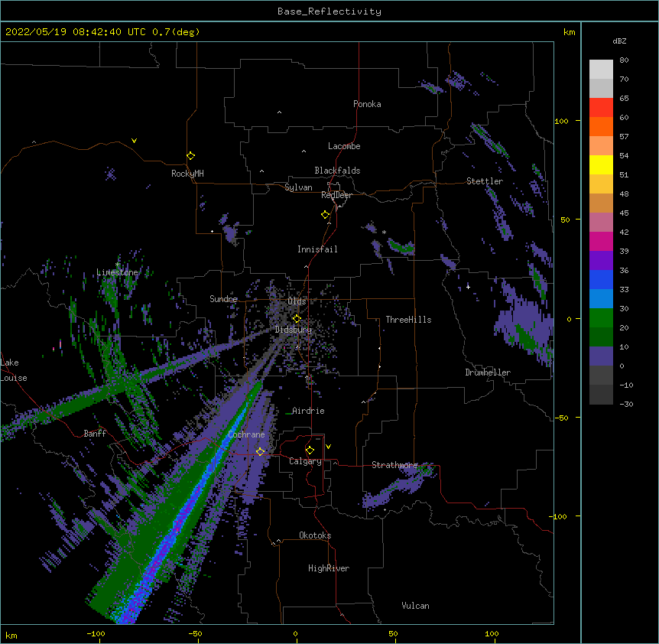Click the yellow V marker east of Calgary
The height and width of the screenshot is (644, 659).
(328, 447)
